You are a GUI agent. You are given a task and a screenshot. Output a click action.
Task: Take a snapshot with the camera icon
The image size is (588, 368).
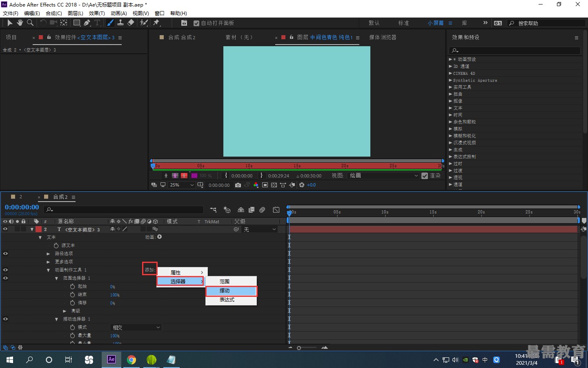(238, 185)
